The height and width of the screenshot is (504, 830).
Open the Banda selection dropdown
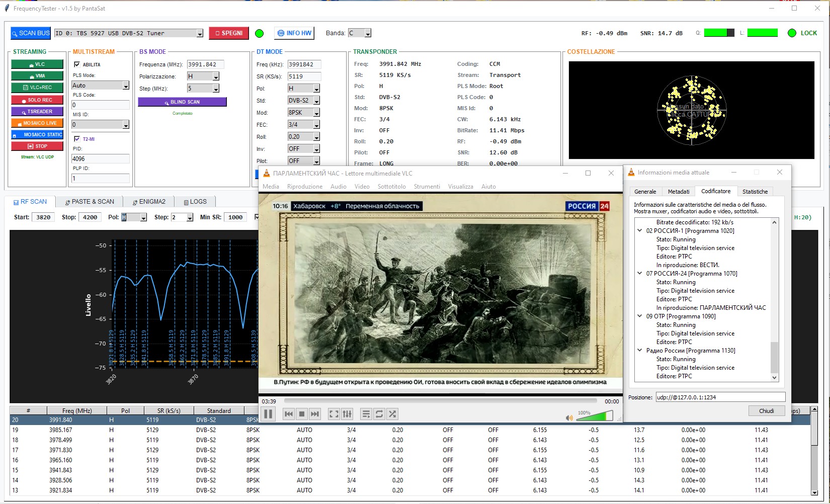(x=368, y=34)
